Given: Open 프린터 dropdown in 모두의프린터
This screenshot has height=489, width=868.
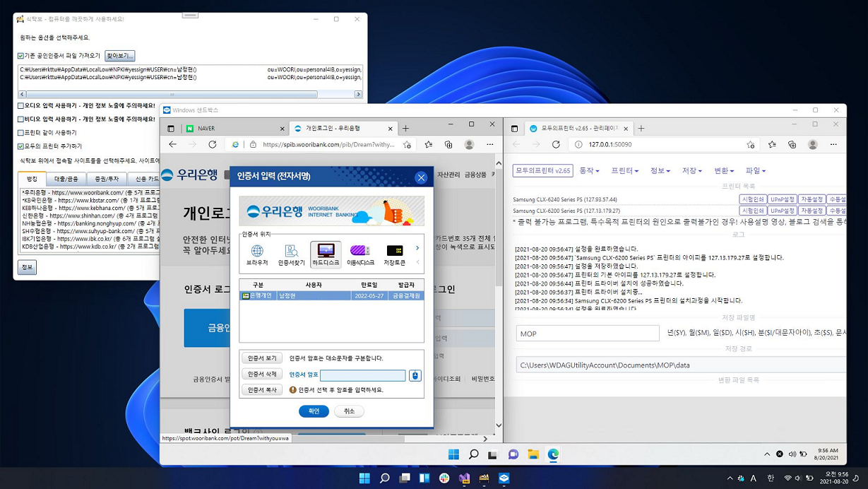Looking at the screenshot, I should click(x=624, y=170).
